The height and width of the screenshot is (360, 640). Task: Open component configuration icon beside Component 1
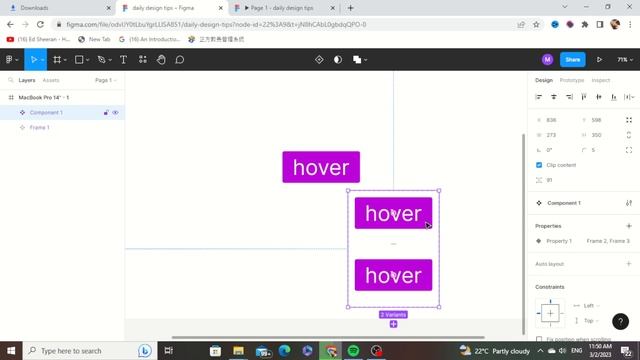point(629,203)
